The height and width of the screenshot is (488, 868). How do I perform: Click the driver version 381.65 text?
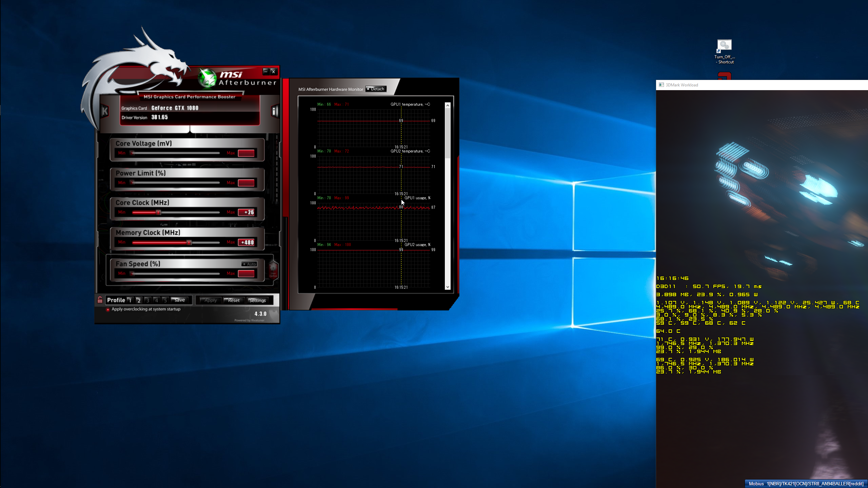coord(159,117)
